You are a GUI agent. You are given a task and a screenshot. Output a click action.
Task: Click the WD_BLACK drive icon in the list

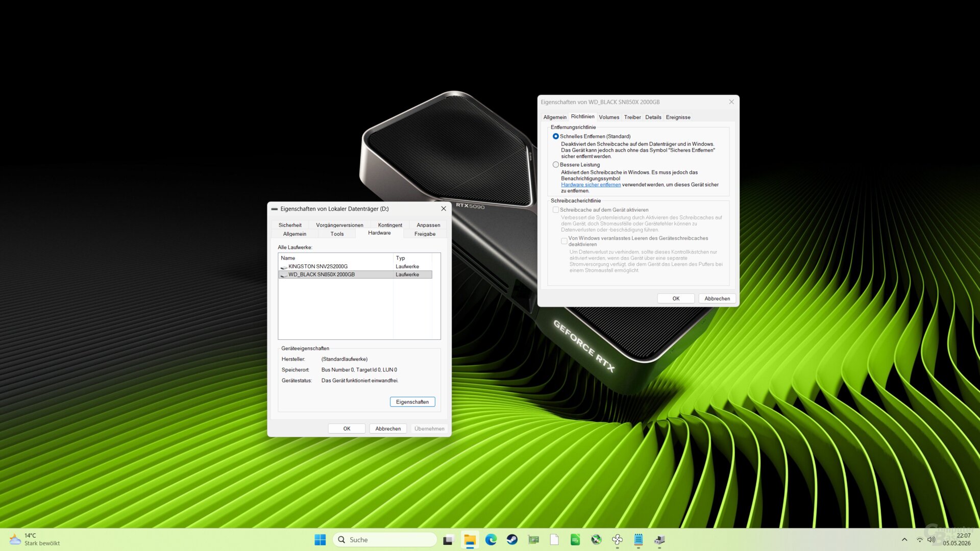click(x=284, y=275)
